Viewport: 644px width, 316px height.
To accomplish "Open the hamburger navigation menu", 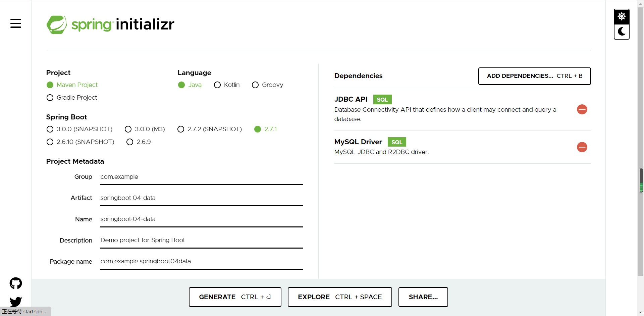I will pos(16,23).
